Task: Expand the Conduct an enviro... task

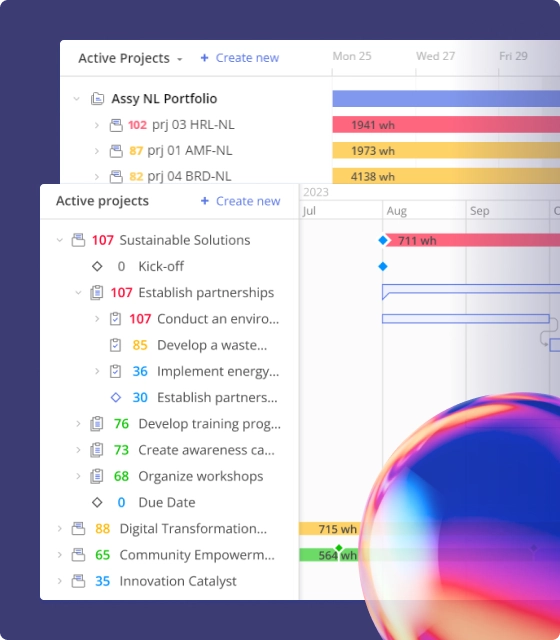Action: point(97,319)
